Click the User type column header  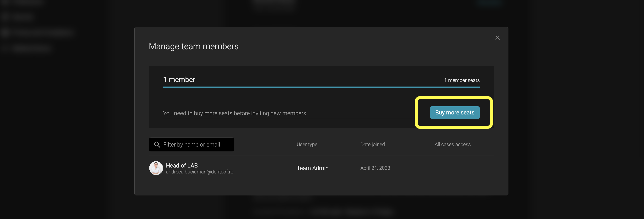point(307,144)
